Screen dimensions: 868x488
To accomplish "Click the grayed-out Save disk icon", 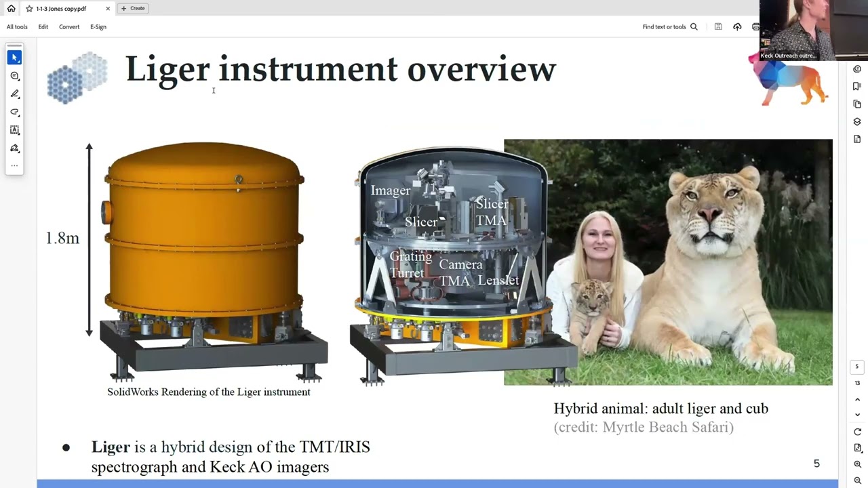I will pyautogui.click(x=718, y=26).
